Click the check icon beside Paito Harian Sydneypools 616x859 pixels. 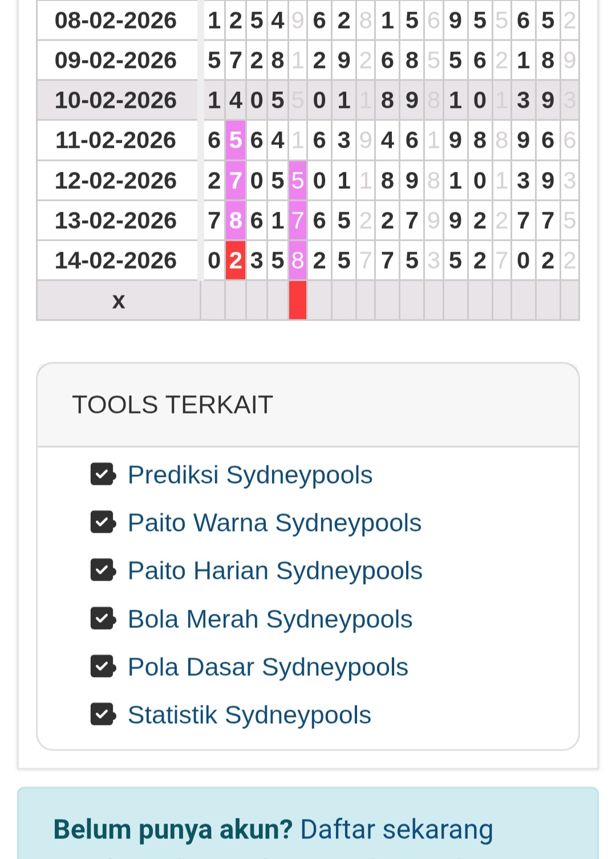click(x=103, y=570)
